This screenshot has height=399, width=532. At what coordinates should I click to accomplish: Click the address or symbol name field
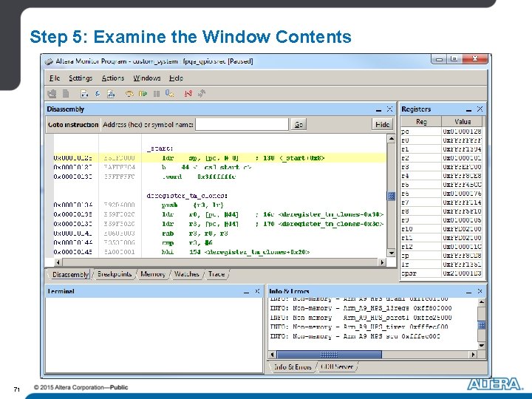click(x=242, y=125)
